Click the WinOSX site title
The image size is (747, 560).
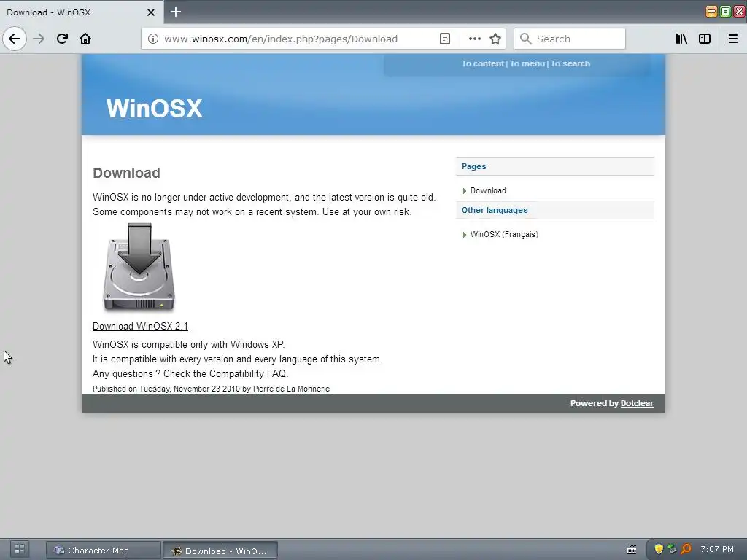(x=155, y=108)
